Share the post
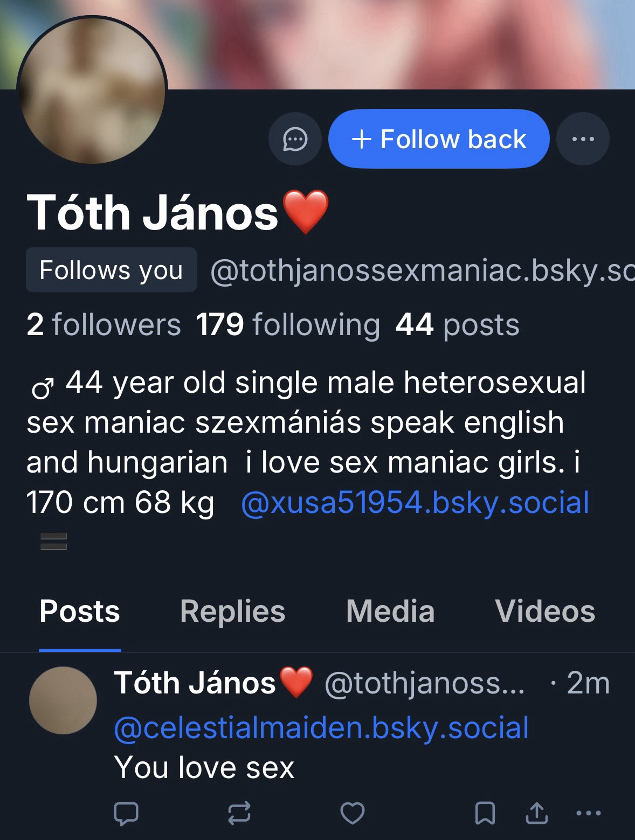Screen dimensions: 635x840 (536, 813)
